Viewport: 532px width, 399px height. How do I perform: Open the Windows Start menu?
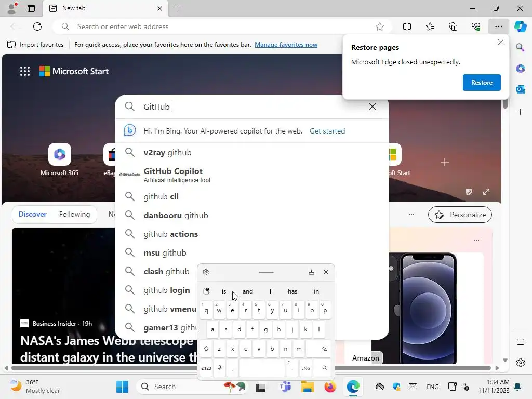pos(122,387)
